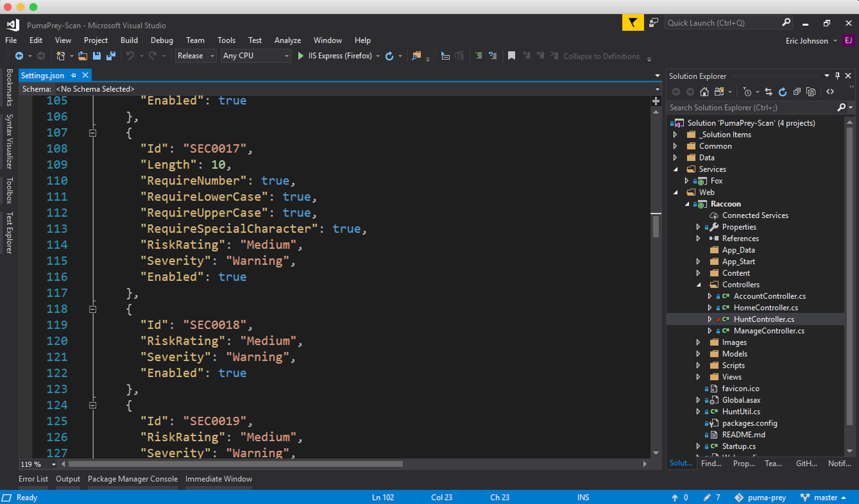
Task: Click the Solution Explorer Home icon
Action: coord(704,92)
